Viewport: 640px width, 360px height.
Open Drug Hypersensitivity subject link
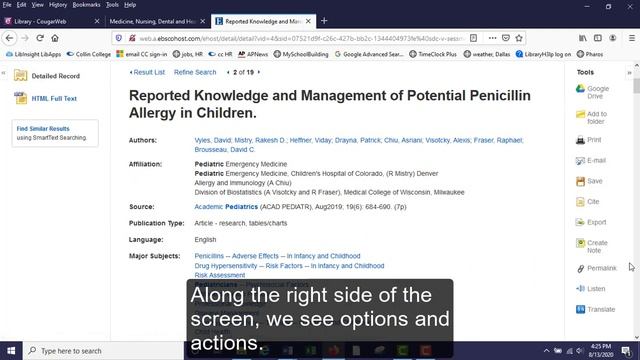click(289, 266)
